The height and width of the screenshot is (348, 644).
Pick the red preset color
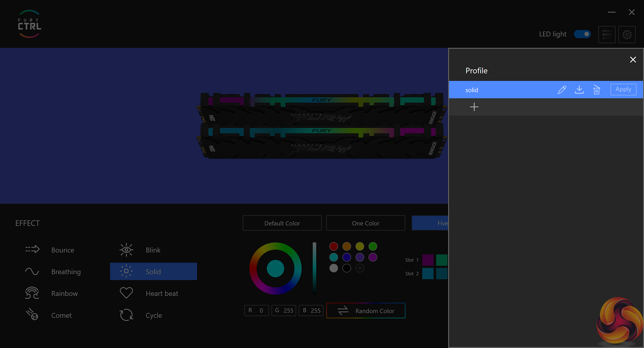tap(333, 246)
